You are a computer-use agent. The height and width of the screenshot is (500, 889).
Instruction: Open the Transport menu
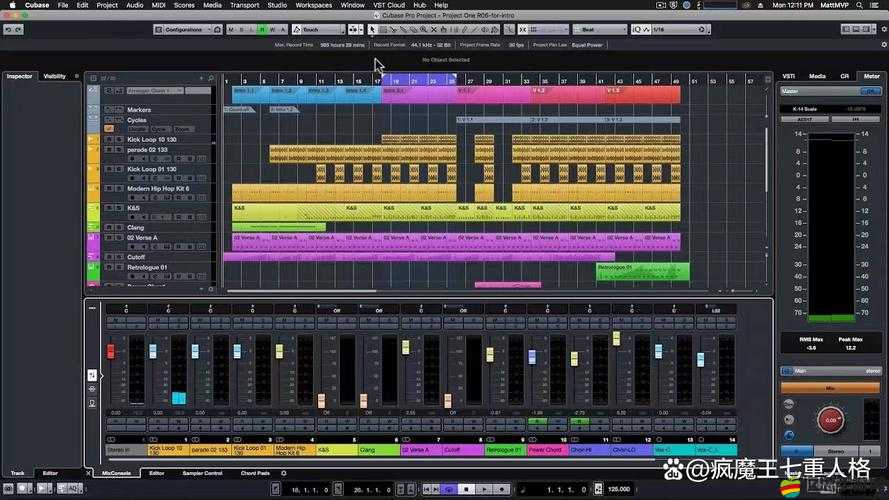point(244,5)
